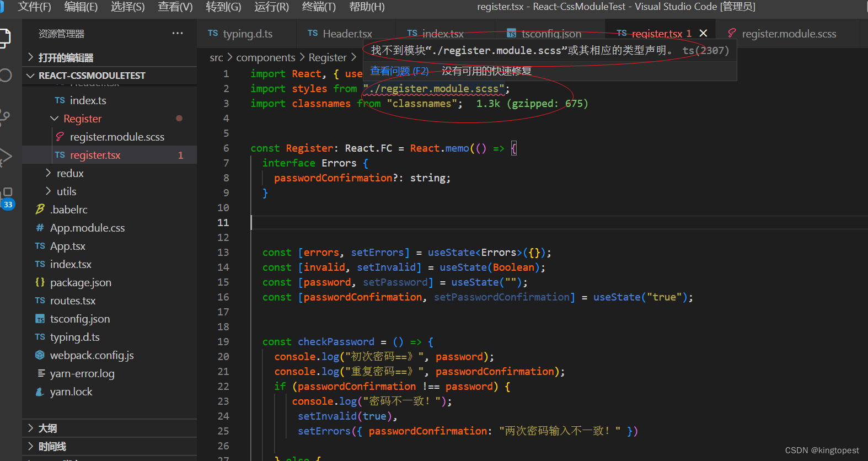Open the Source Control activity bar icon

(4, 117)
